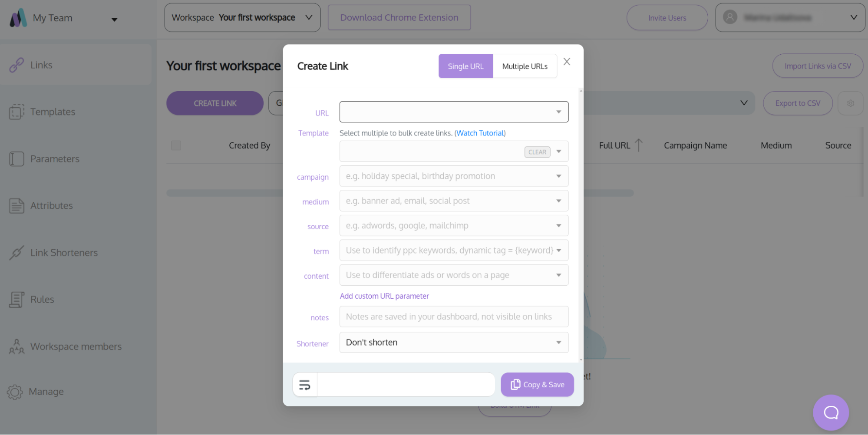Toggle the select-all checkbox in the table header
This screenshot has width=868, height=435.
(176, 145)
